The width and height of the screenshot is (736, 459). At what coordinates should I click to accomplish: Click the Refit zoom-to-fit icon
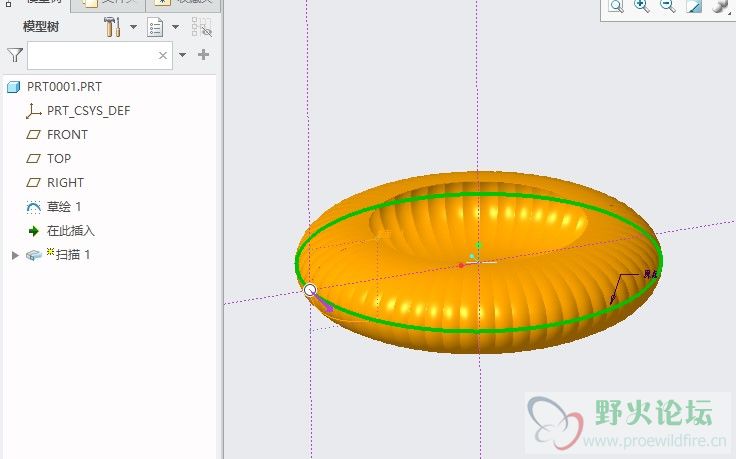tap(616, 6)
